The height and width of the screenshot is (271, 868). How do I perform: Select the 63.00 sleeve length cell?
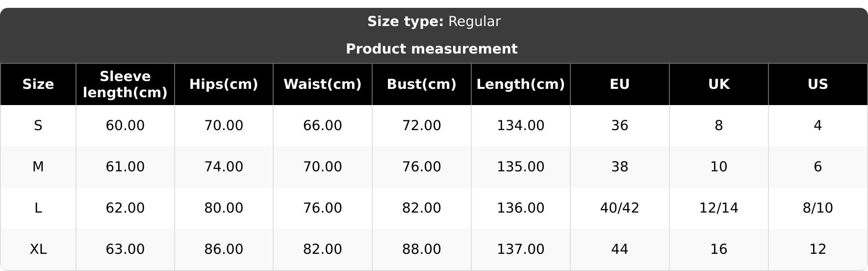(x=125, y=249)
